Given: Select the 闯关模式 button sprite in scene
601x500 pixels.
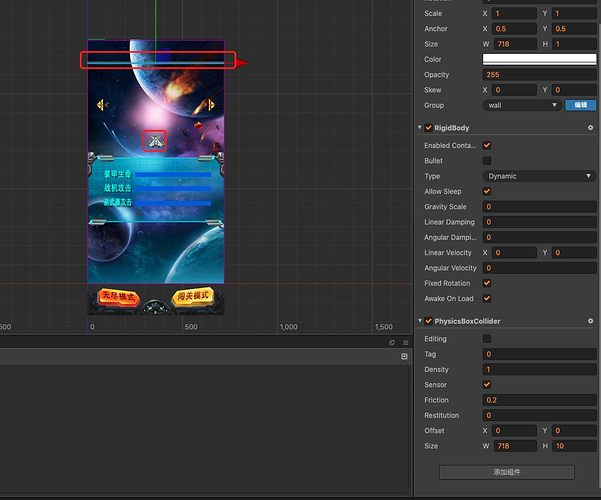Looking at the screenshot, I should click(193, 296).
